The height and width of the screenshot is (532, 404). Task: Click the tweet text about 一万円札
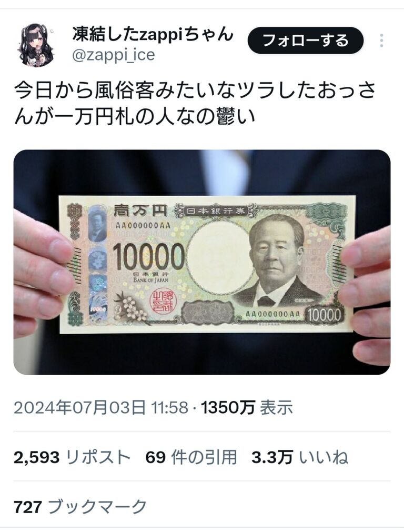click(x=195, y=104)
